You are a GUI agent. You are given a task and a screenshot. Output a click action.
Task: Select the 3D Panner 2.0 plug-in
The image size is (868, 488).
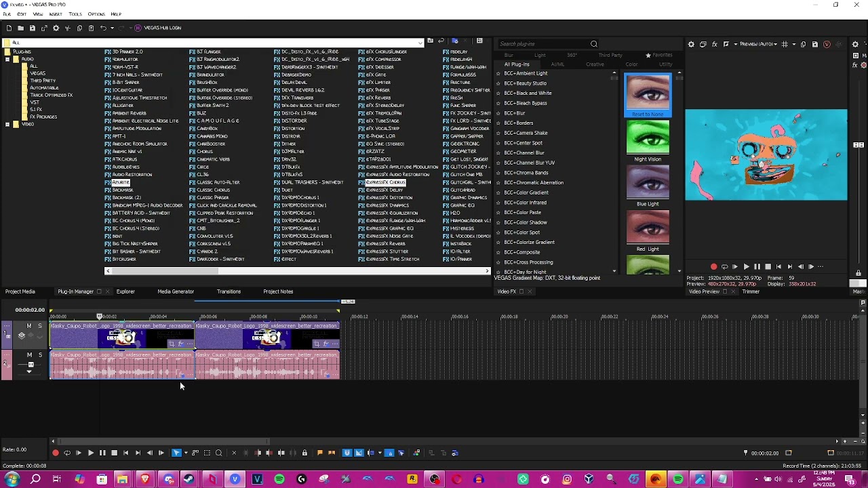(x=127, y=52)
